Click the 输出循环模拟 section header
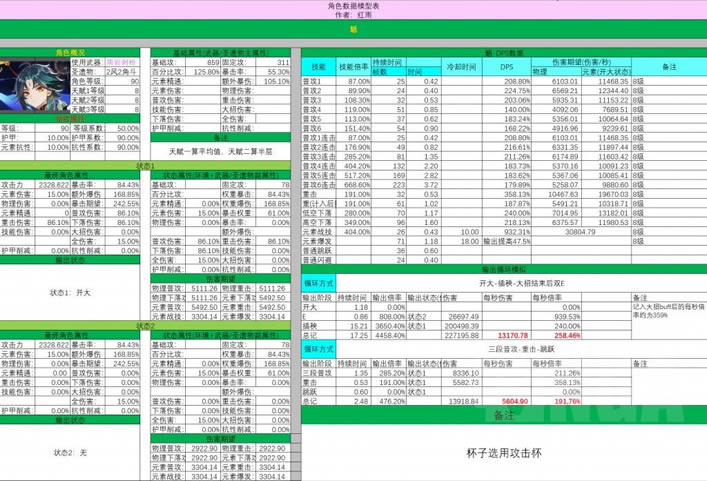The height and width of the screenshot is (481, 707). (x=503, y=270)
